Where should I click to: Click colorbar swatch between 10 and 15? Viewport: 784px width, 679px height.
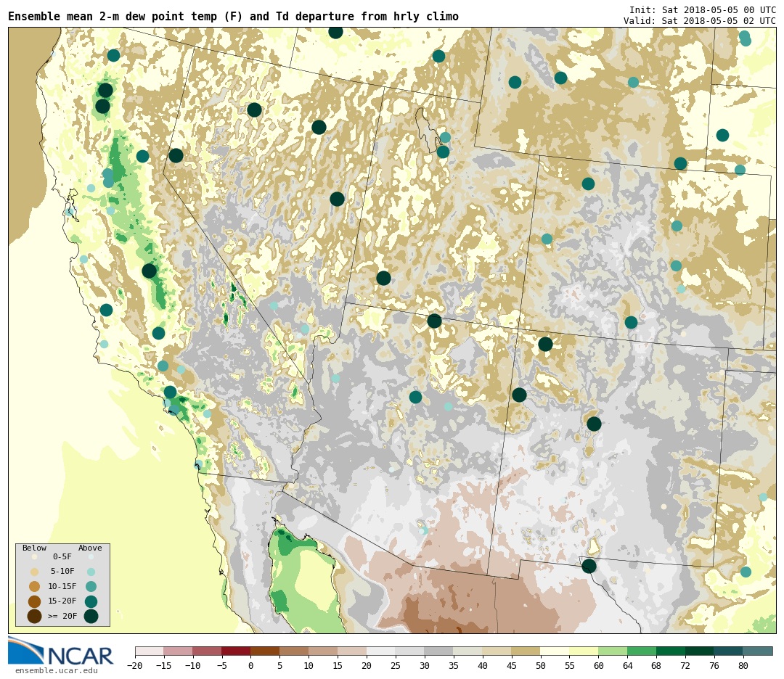click(x=324, y=651)
